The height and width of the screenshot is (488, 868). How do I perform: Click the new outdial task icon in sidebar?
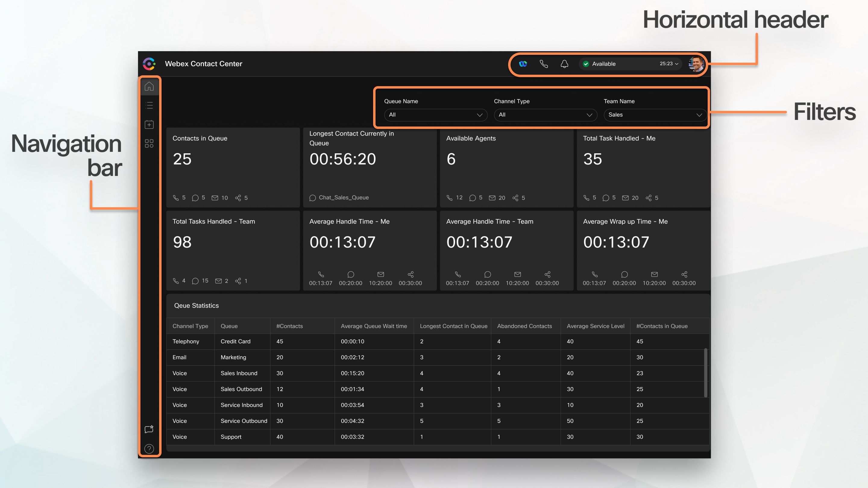coord(149,124)
